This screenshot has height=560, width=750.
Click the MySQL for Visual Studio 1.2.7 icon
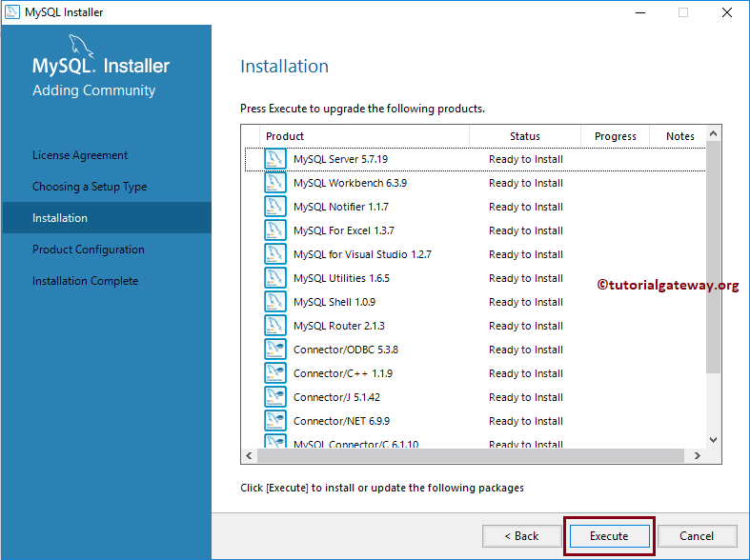[275, 254]
